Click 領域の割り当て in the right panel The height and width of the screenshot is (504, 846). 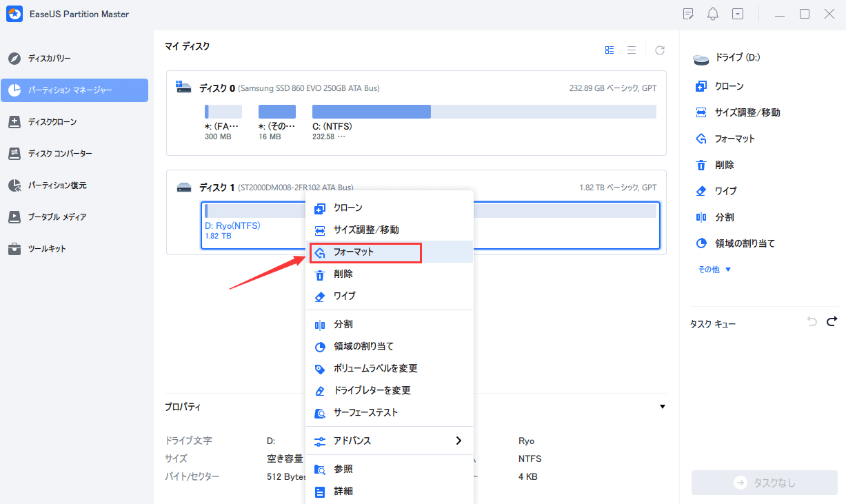(x=745, y=243)
